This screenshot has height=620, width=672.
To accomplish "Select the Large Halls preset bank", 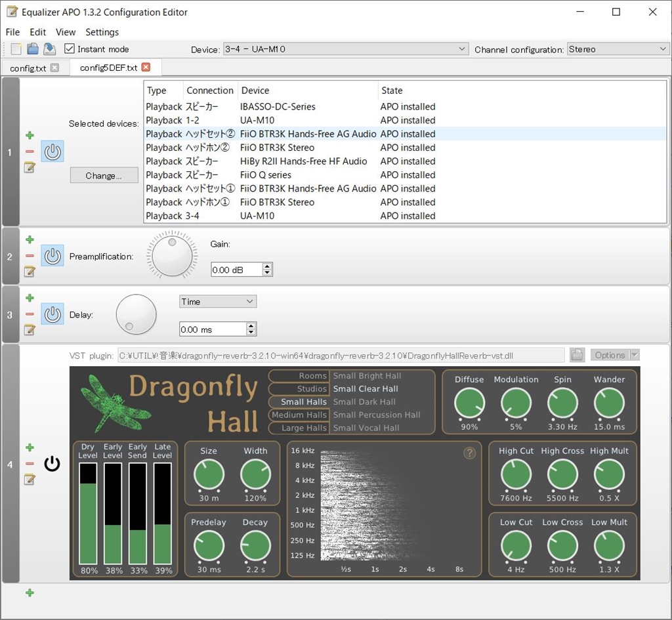I will click(x=299, y=428).
